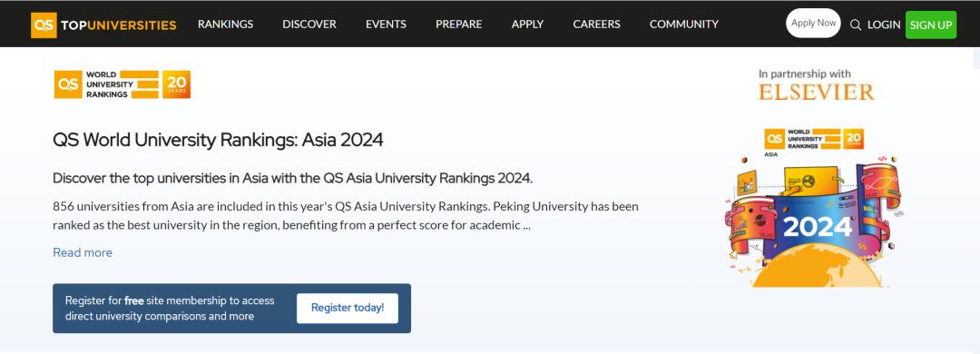Click the Login link
This screenshot has height=354, width=980.
(884, 25)
